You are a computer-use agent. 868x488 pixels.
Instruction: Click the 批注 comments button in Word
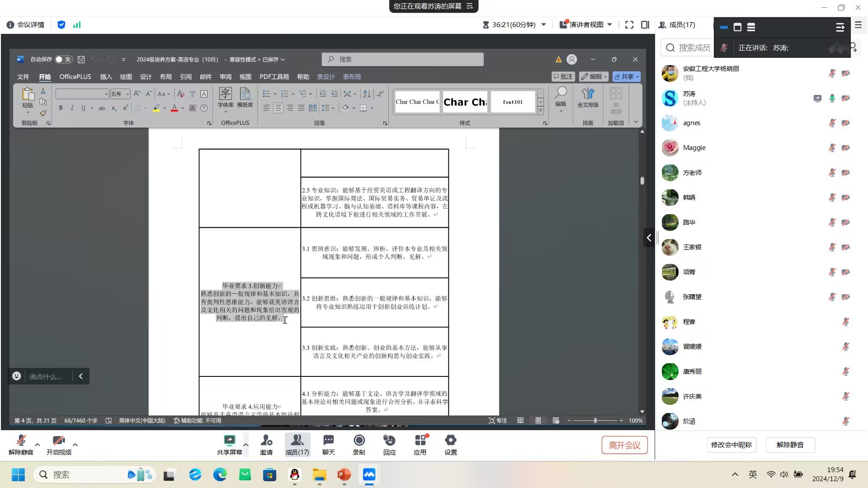pos(563,77)
